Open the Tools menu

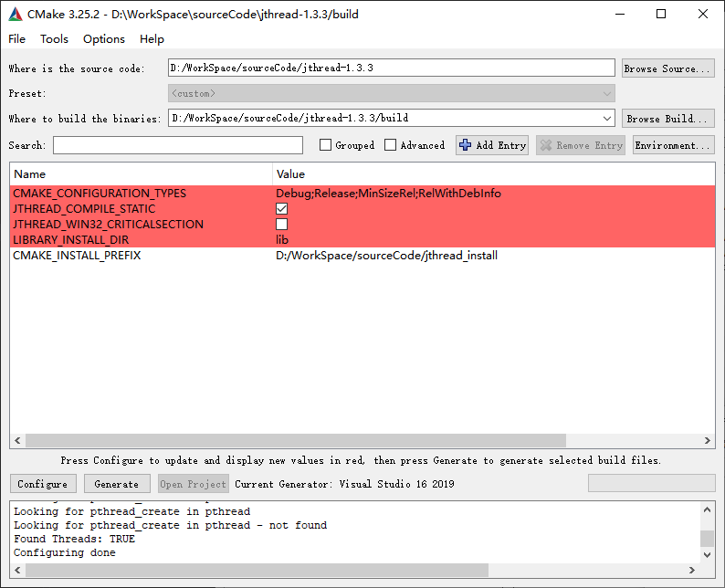pos(54,39)
